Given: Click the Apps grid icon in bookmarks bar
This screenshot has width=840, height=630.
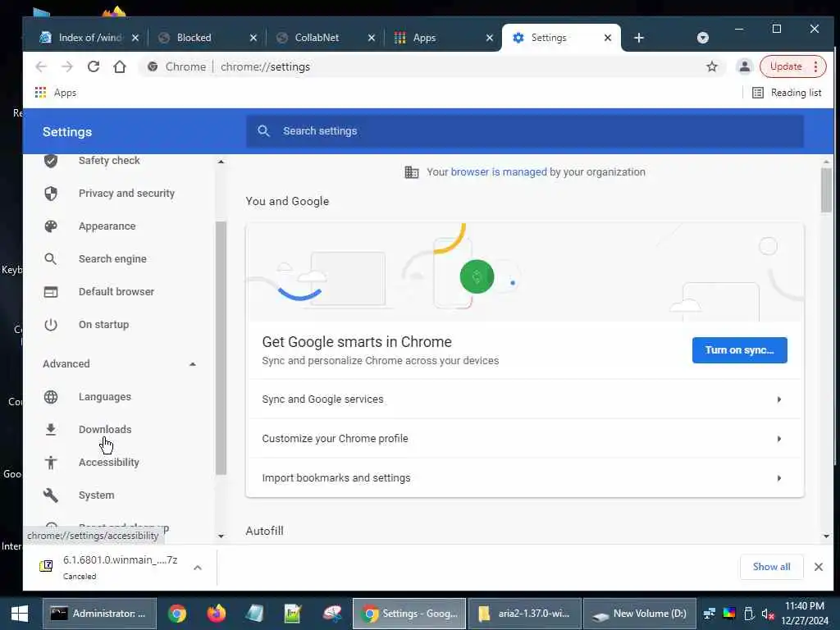Looking at the screenshot, I should 41,93.
